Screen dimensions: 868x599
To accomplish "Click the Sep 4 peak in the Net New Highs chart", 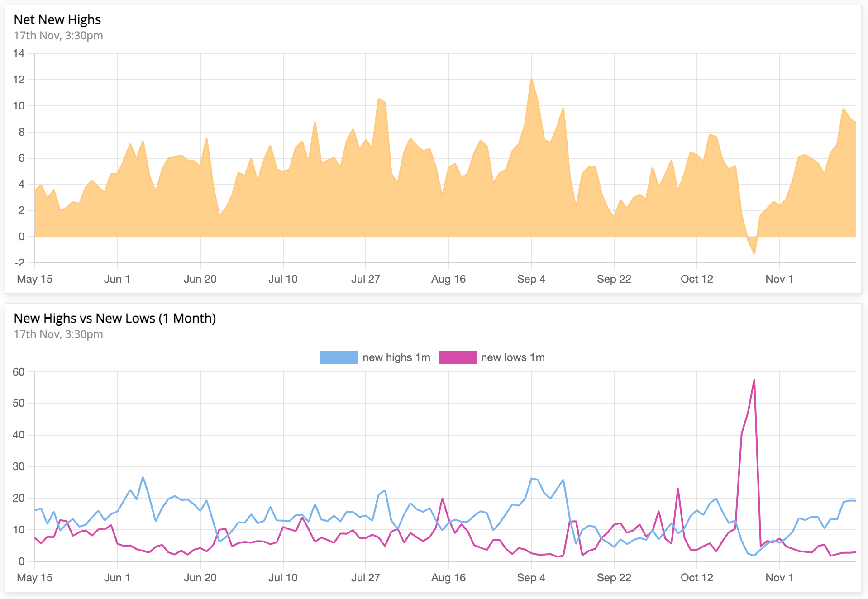I will (x=531, y=79).
